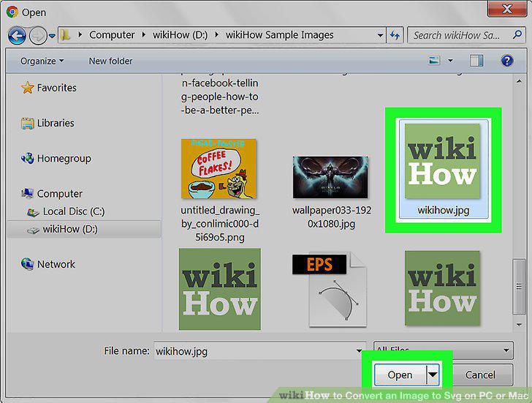
Task: Close the Open dialog window
Action: click(x=507, y=9)
